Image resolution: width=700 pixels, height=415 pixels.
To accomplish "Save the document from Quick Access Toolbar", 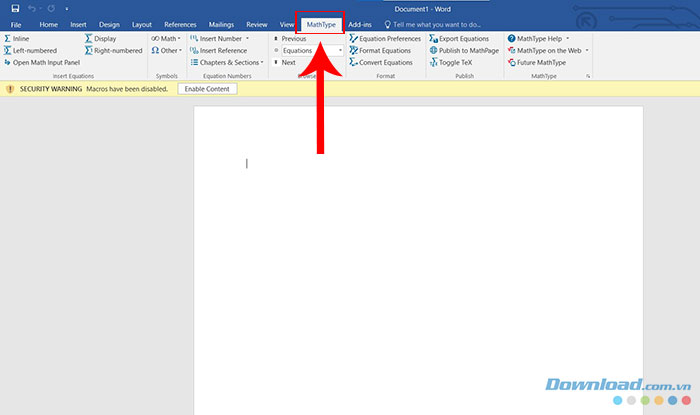I will click(x=15, y=8).
